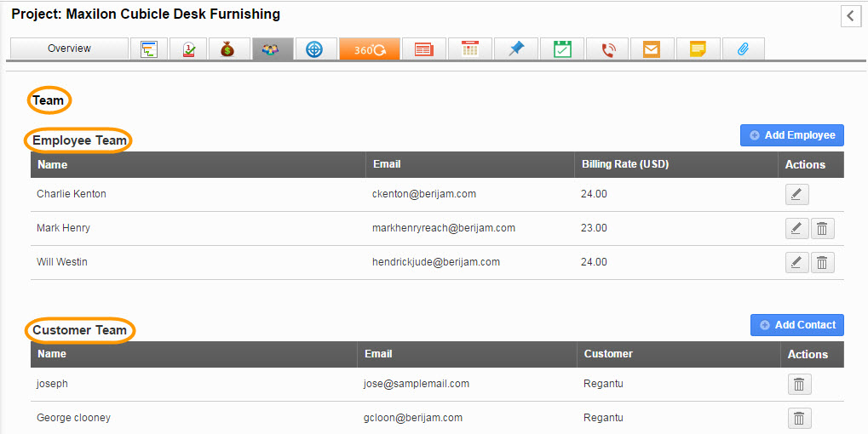Click the Add Employee button
Viewport: 868px width, 434px height.
click(791, 135)
